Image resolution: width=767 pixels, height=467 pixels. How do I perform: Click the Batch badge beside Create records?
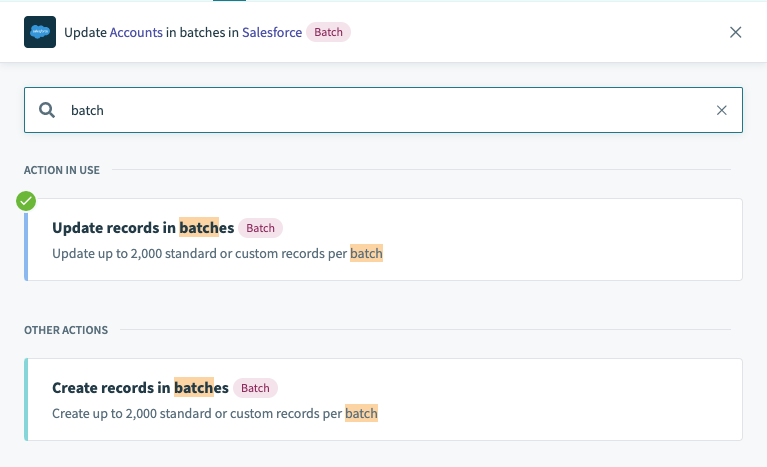(255, 388)
